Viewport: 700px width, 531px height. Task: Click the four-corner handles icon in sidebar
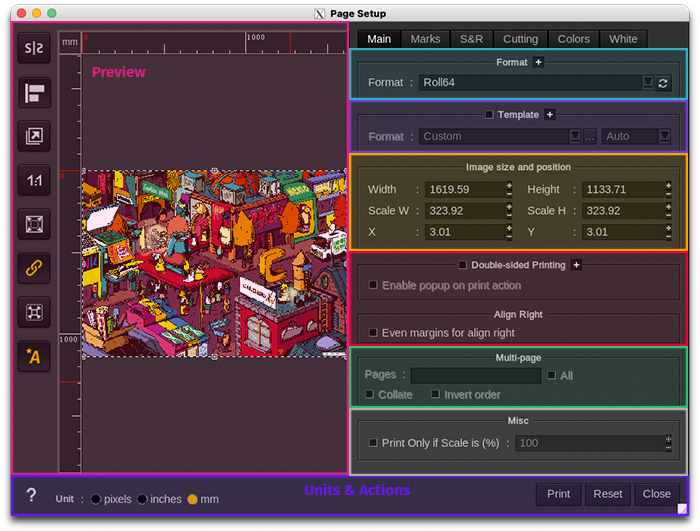pyautogui.click(x=34, y=312)
